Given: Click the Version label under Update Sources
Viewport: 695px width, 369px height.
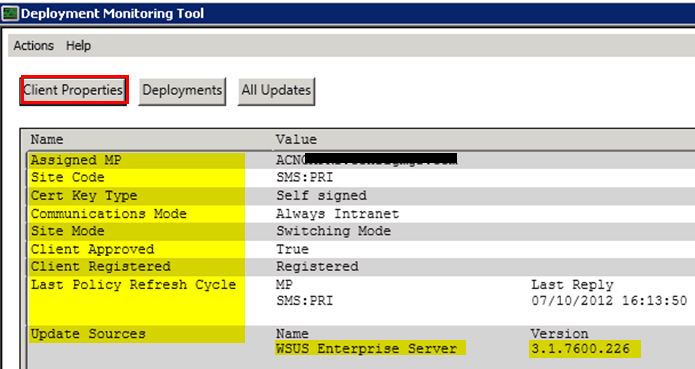Looking at the screenshot, I should [x=560, y=334].
